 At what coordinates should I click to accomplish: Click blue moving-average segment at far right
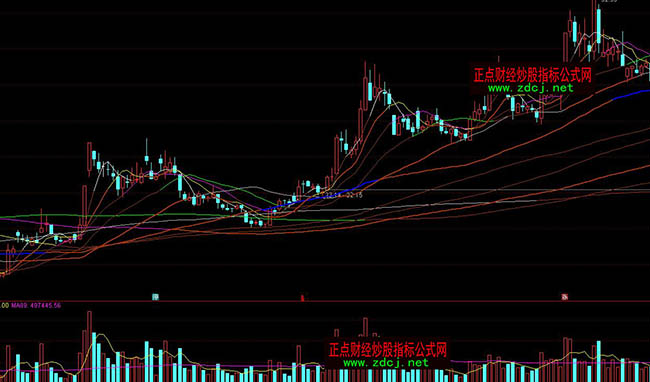pyautogui.click(x=631, y=94)
